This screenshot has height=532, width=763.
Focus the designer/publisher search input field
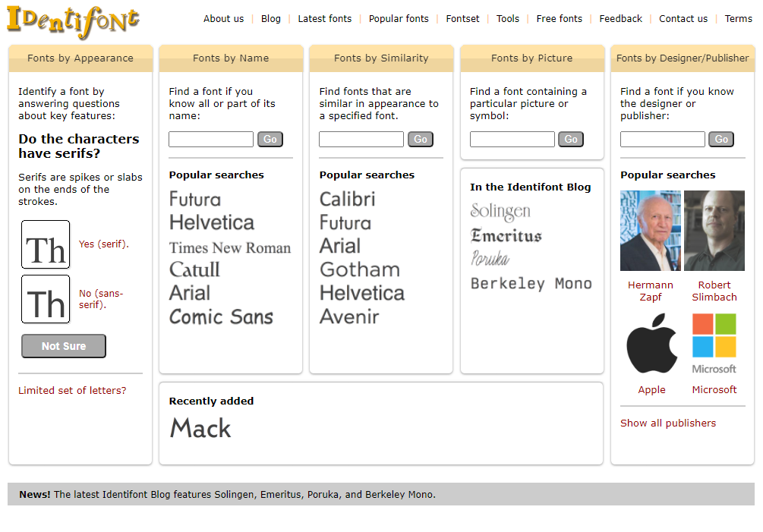tap(662, 139)
